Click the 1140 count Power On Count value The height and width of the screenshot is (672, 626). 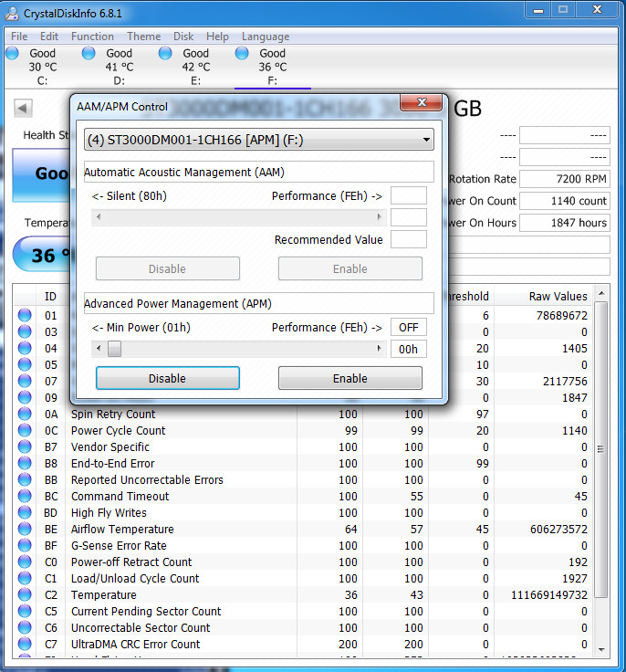(565, 201)
